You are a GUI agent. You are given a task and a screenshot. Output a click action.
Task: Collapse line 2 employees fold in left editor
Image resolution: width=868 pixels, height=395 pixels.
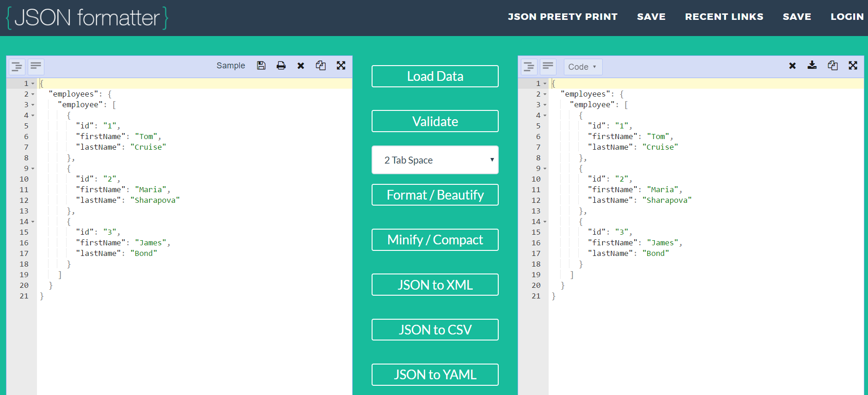click(x=33, y=94)
